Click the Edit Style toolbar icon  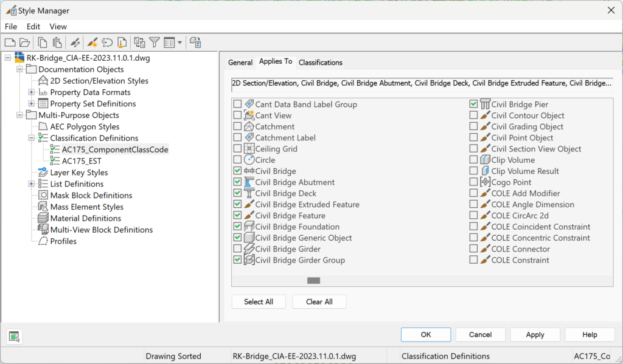(75, 43)
